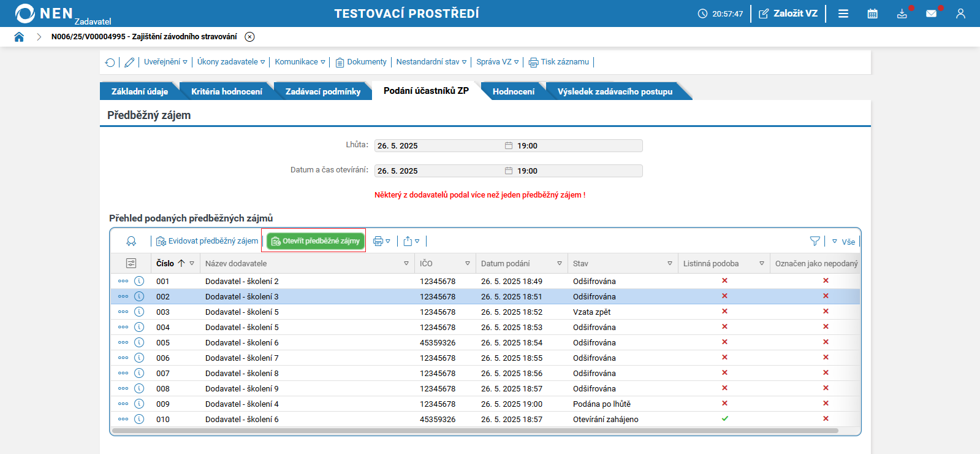Click info icon for row 005
Viewport: 980px width, 454px height.
[x=139, y=342]
